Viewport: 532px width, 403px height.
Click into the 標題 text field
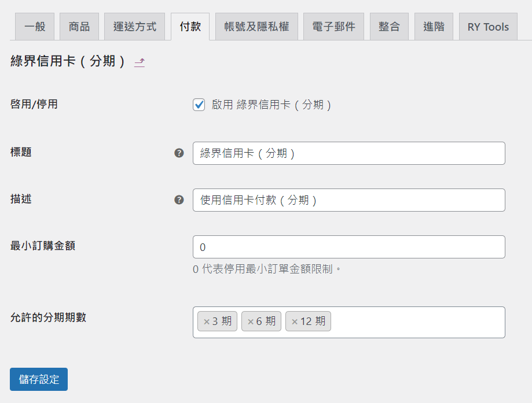(349, 153)
